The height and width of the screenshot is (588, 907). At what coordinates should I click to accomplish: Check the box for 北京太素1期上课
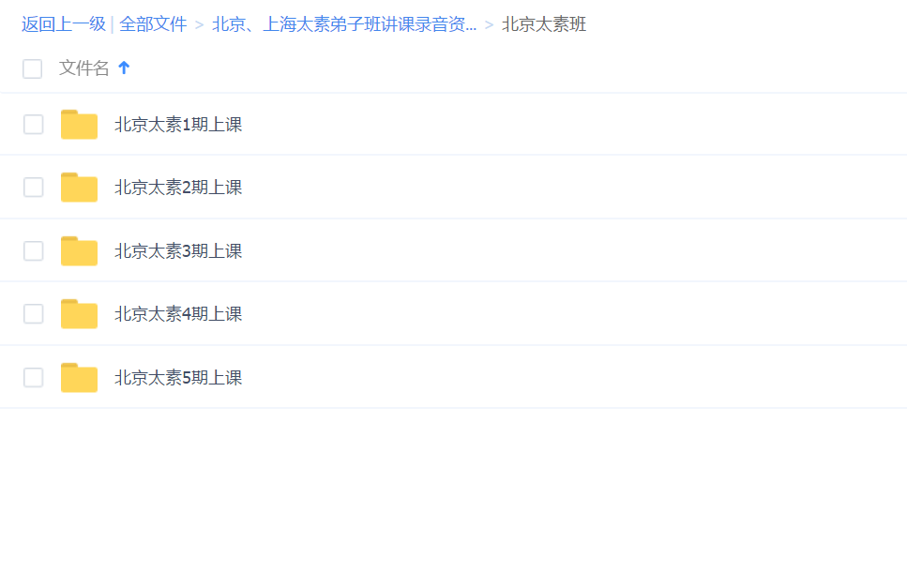pyautogui.click(x=34, y=125)
